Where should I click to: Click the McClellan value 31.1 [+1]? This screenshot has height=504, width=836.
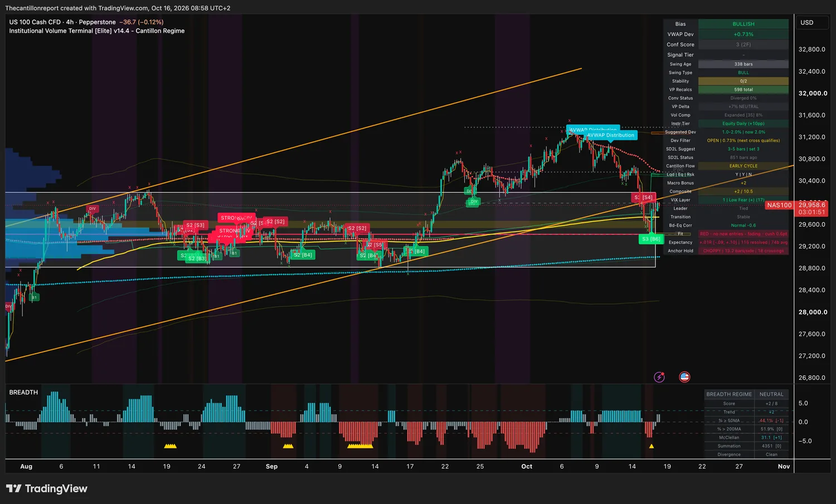[771, 438]
